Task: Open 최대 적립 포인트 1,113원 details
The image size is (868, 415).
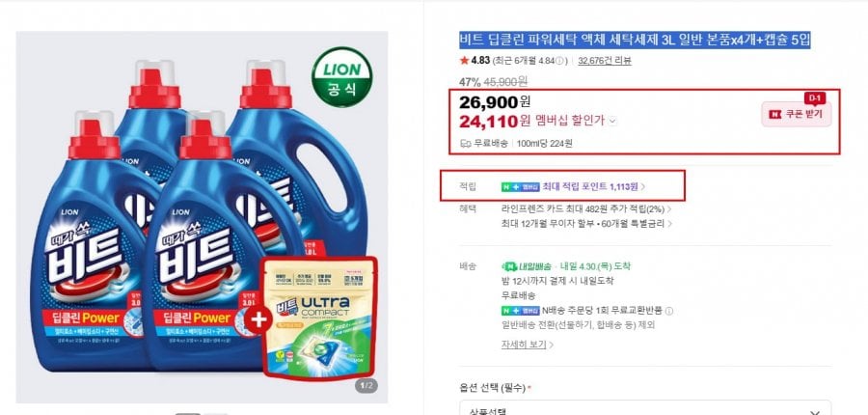Action: [x=593, y=186]
